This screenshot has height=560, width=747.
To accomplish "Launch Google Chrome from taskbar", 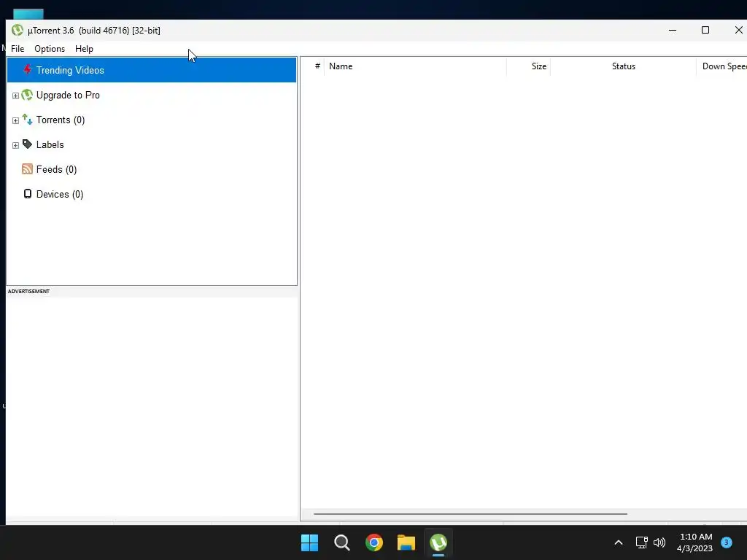I will click(374, 542).
